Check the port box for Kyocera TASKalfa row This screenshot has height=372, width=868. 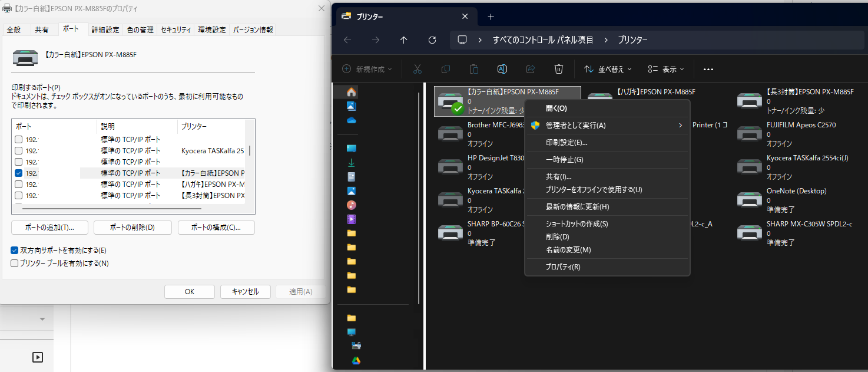(19, 151)
